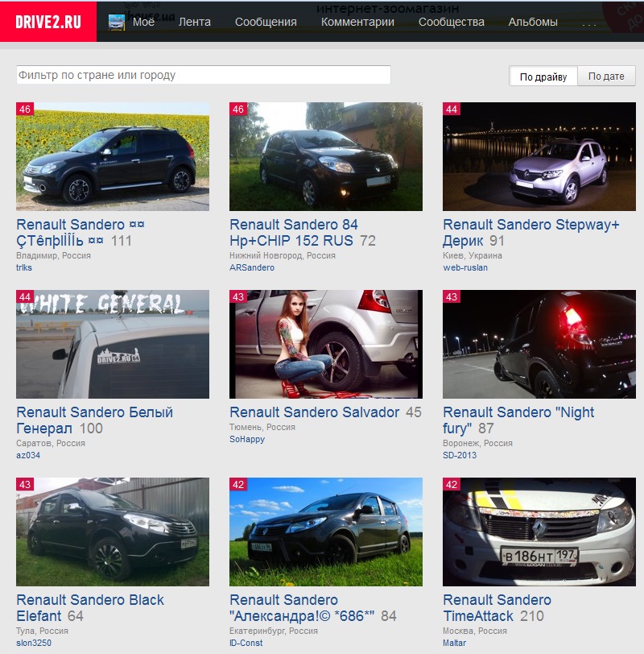The width and height of the screenshot is (644, 654).
Task: Open the Моё menu item
Action: tap(143, 22)
